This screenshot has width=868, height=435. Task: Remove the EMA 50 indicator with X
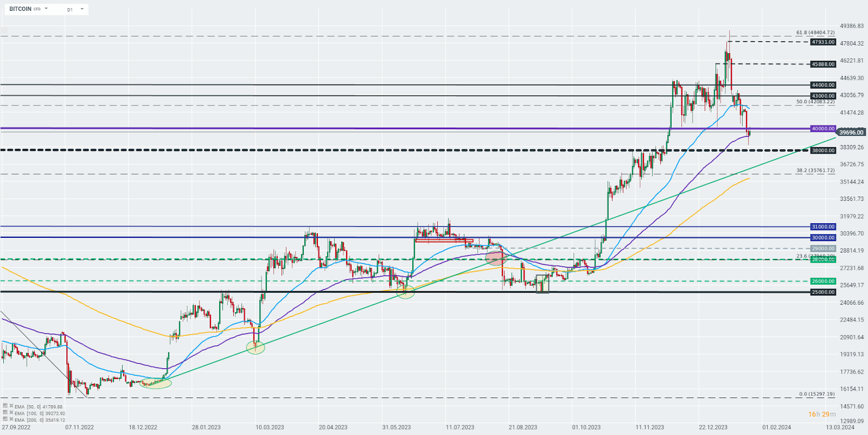tap(11, 406)
